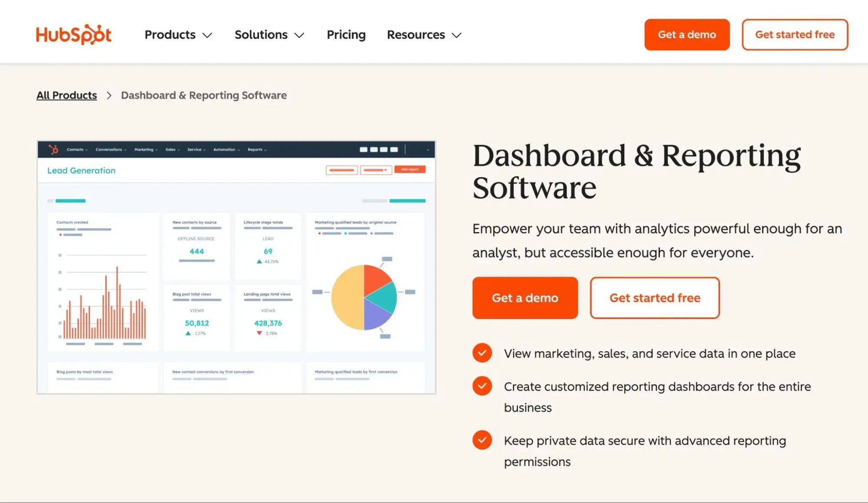Click the Get started free hero button
The image size is (868, 503).
click(655, 298)
